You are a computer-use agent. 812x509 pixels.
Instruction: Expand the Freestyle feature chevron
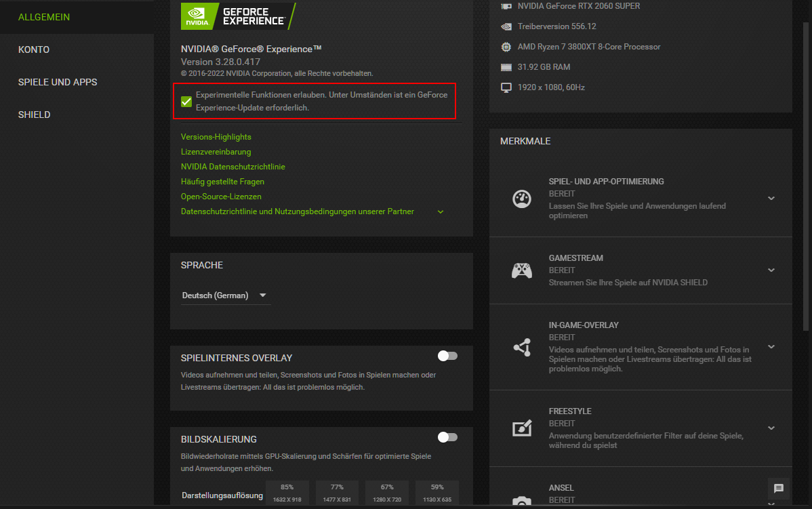coord(771,428)
